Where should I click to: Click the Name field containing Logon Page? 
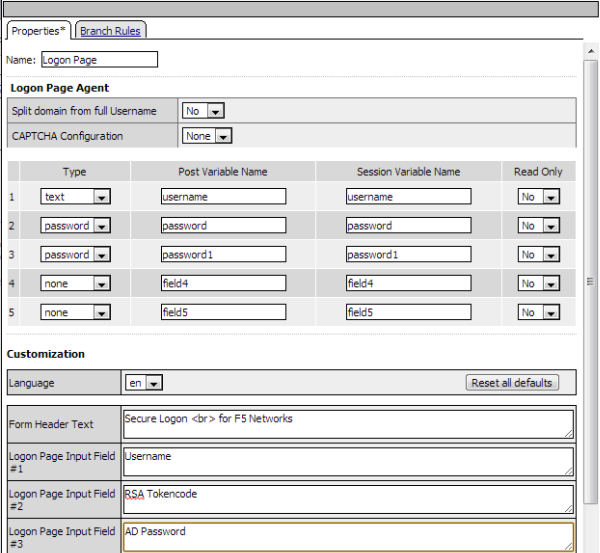[x=99, y=60]
